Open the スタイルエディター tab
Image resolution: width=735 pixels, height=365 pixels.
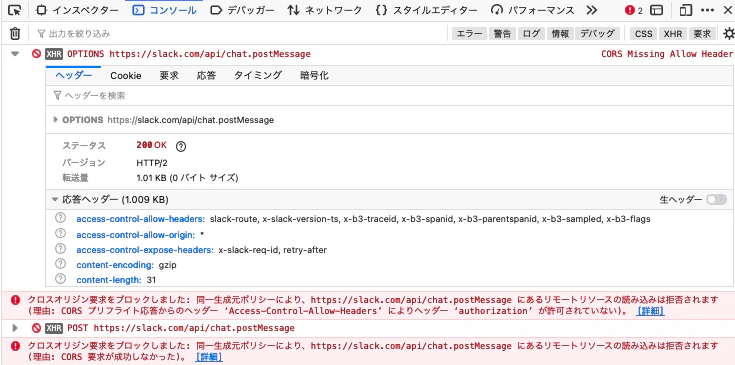[x=426, y=10]
